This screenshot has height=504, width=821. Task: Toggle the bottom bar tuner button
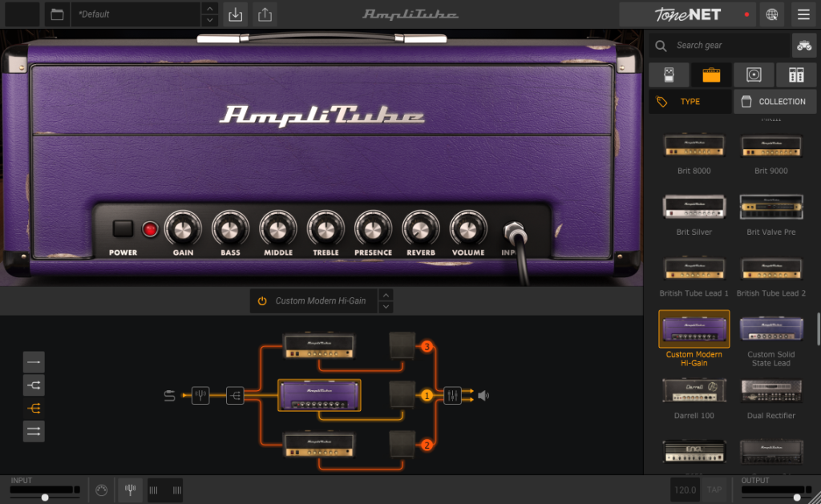130,490
